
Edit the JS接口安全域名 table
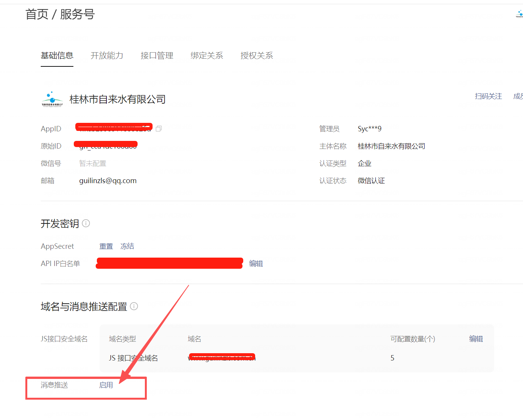coord(476,339)
